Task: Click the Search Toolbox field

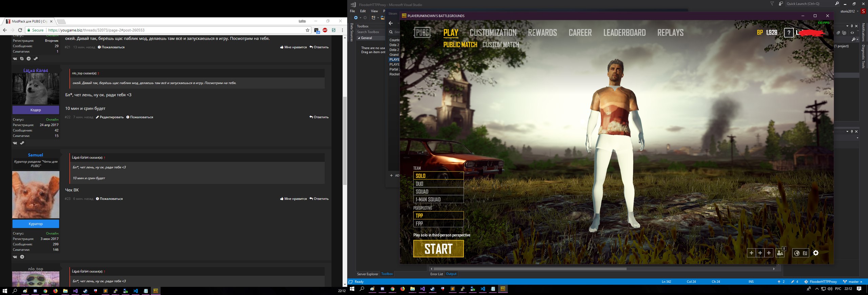Action: pyautogui.click(x=370, y=32)
